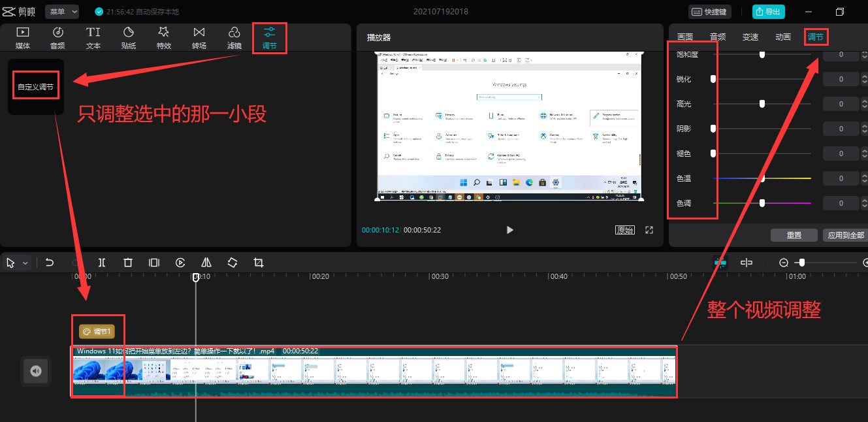Click the 饱和度 value stepper arrows

coord(864,55)
